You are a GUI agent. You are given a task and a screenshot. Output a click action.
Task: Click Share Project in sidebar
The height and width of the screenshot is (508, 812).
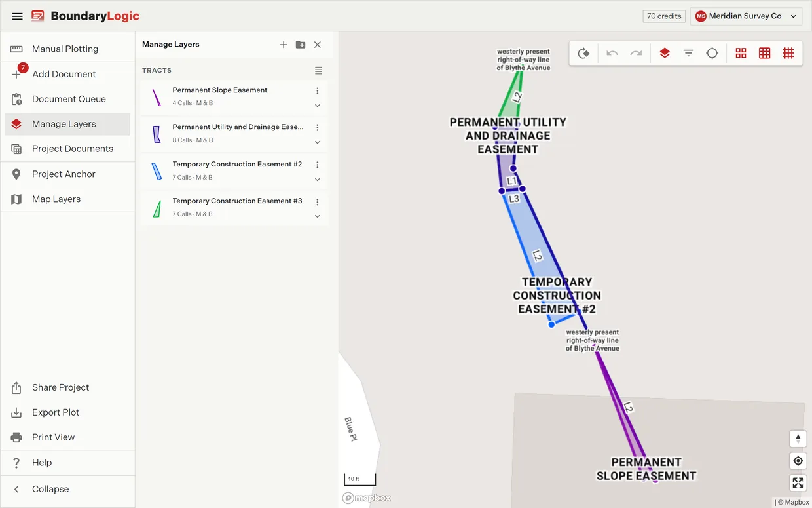[67, 387]
